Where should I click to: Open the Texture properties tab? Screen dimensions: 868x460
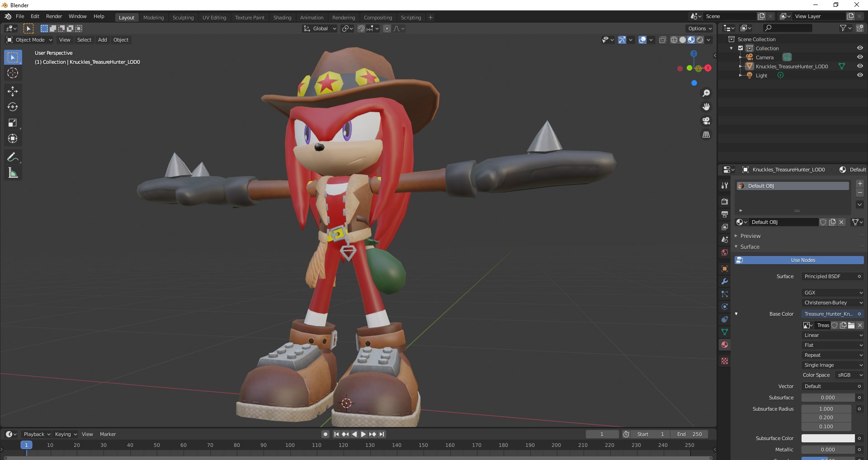click(725, 361)
